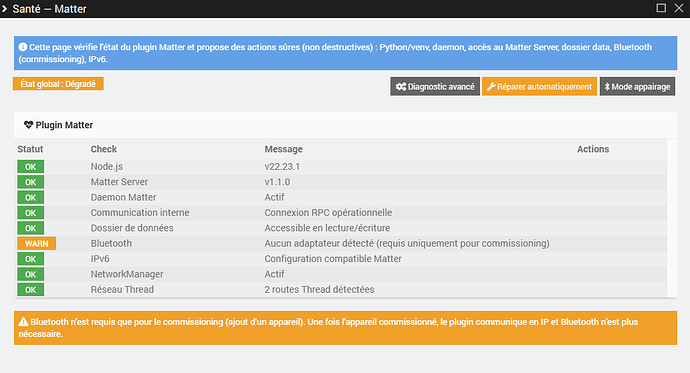
Task: Select the Matter Server check row
Action: coord(341,182)
